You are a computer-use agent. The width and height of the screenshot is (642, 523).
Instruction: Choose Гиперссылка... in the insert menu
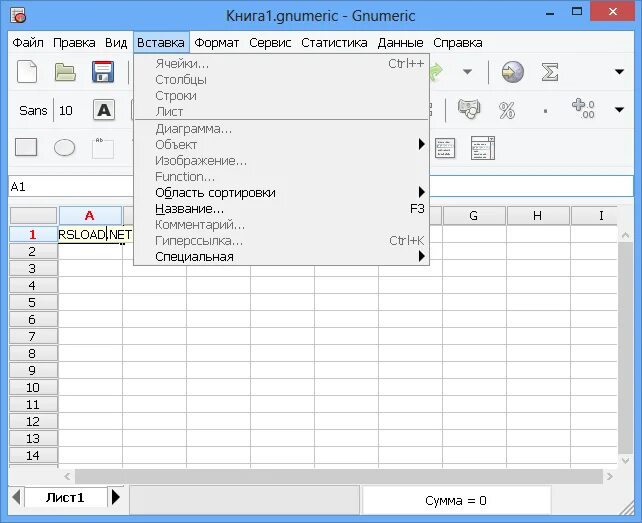click(x=281, y=241)
